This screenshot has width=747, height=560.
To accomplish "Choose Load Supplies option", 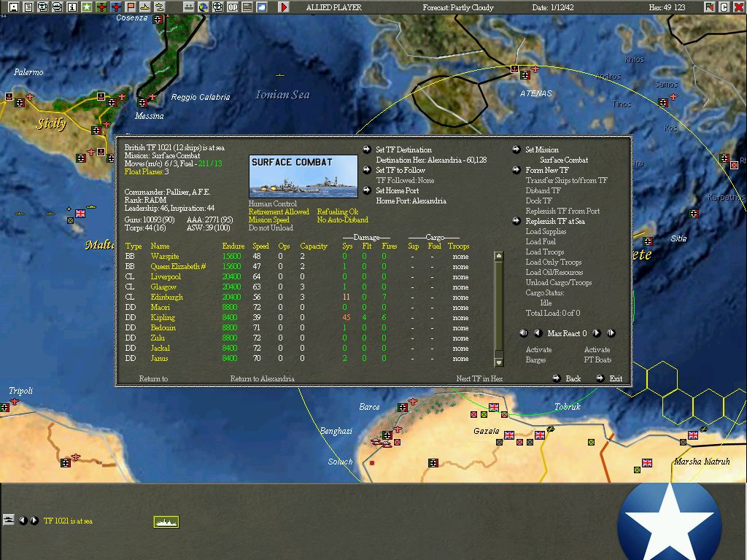I will (x=546, y=231).
